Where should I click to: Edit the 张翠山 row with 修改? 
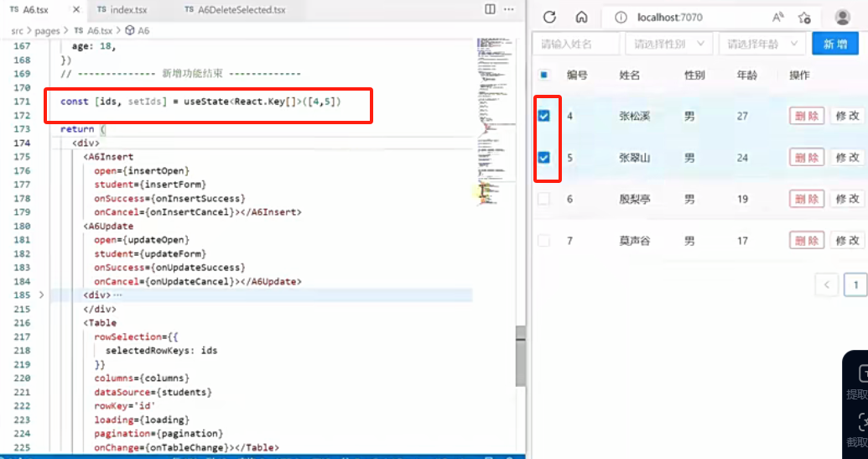848,158
